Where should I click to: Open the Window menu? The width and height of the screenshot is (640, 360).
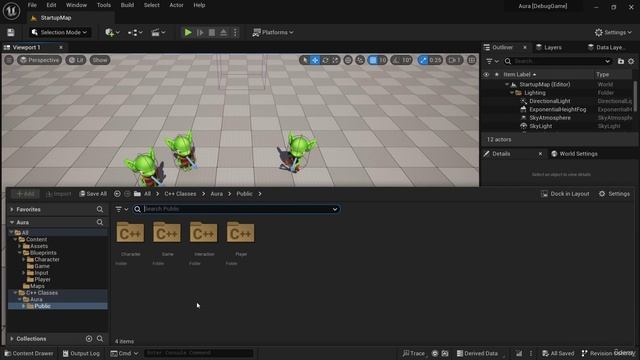(76, 5)
